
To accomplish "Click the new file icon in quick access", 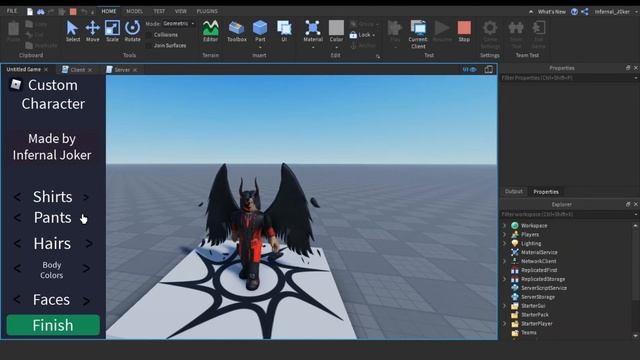I will click(30, 11).
